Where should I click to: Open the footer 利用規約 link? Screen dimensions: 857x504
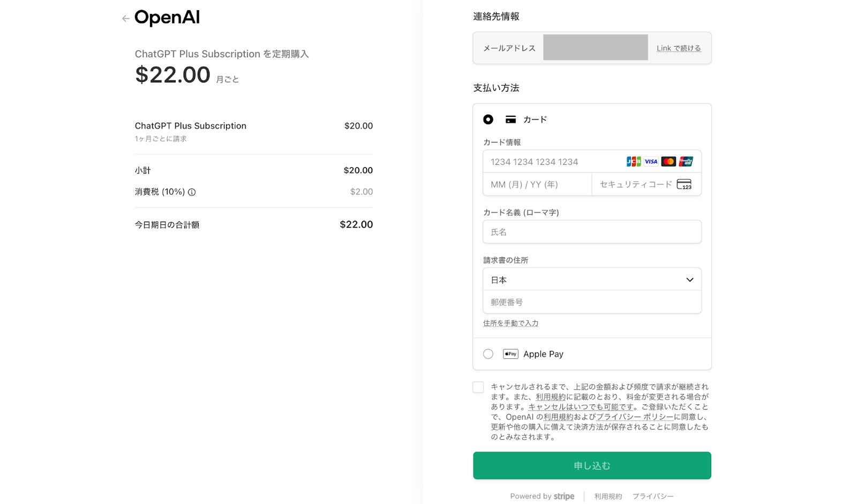[x=608, y=497]
